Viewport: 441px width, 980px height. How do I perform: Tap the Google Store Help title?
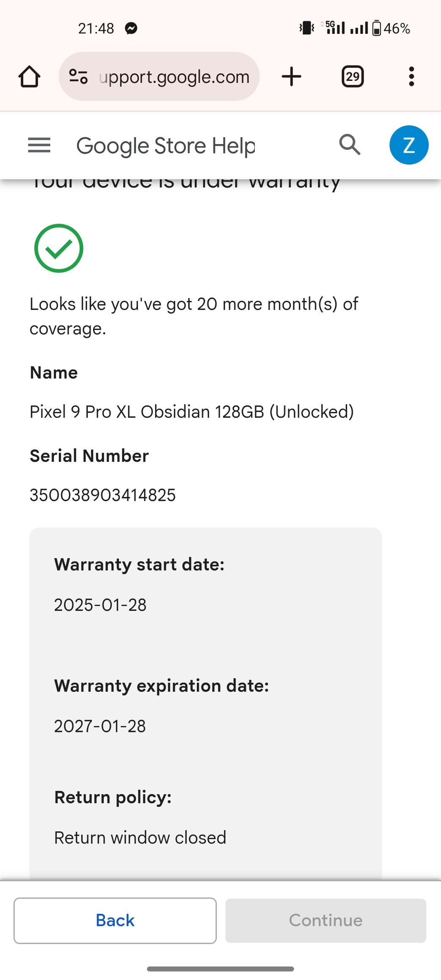point(166,146)
